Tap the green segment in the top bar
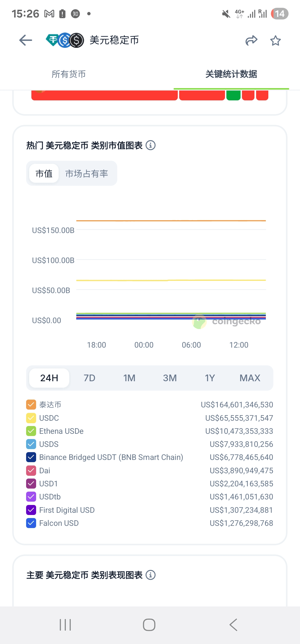This screenshot has width=300, height=644. (x=233, y=95)
